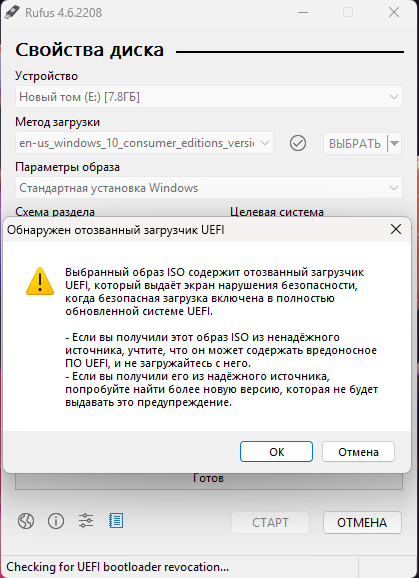Click the main ОТМЕНА button
The height and width of the screenshot is (578, 419).
point(362,522)
